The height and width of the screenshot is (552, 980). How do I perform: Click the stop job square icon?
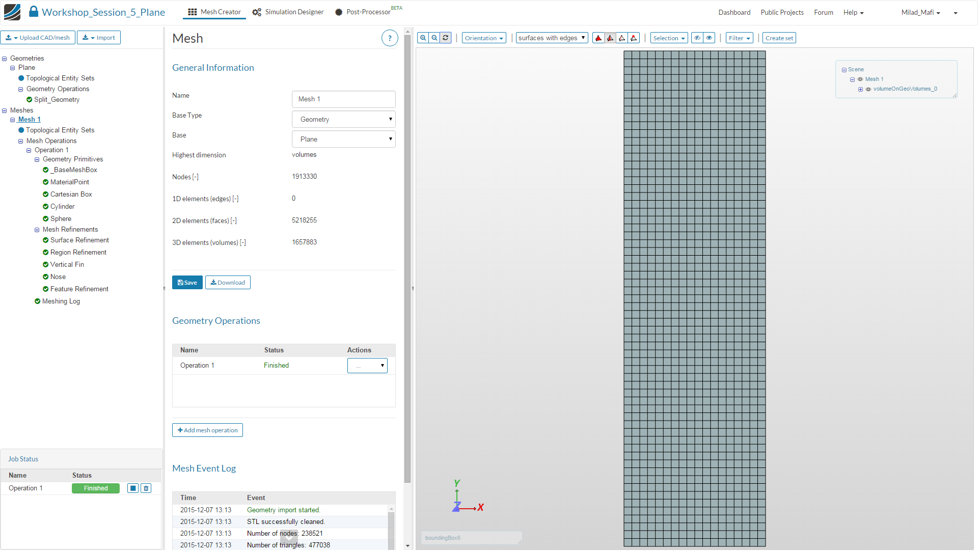(133, 489)
